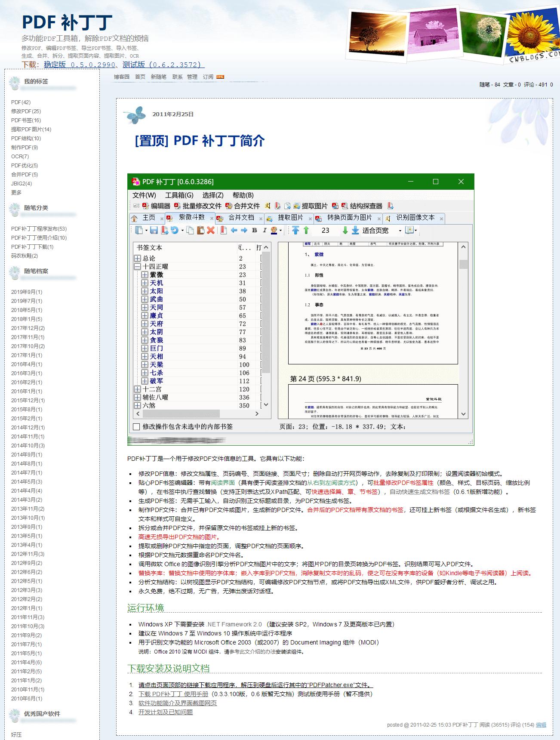Click the right blue arrow (indent) icon

click(x=244, y=231)
